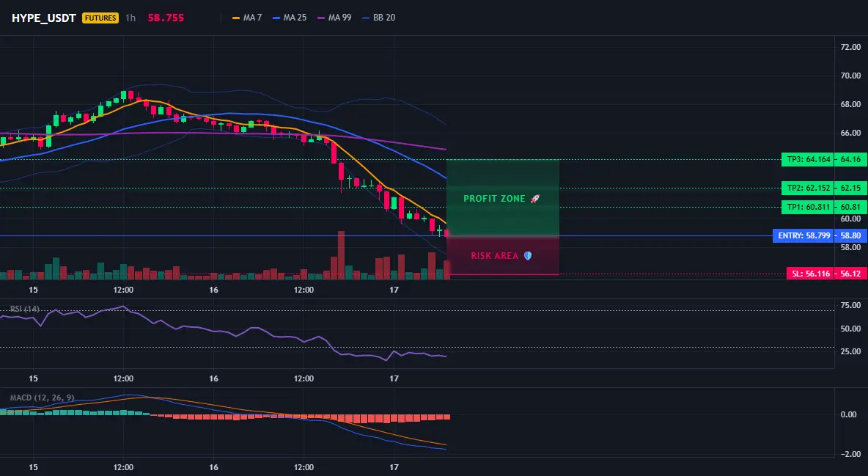Click the 56.12 stop-loss price tag
The image size is (868, 476).
(850, 274)
